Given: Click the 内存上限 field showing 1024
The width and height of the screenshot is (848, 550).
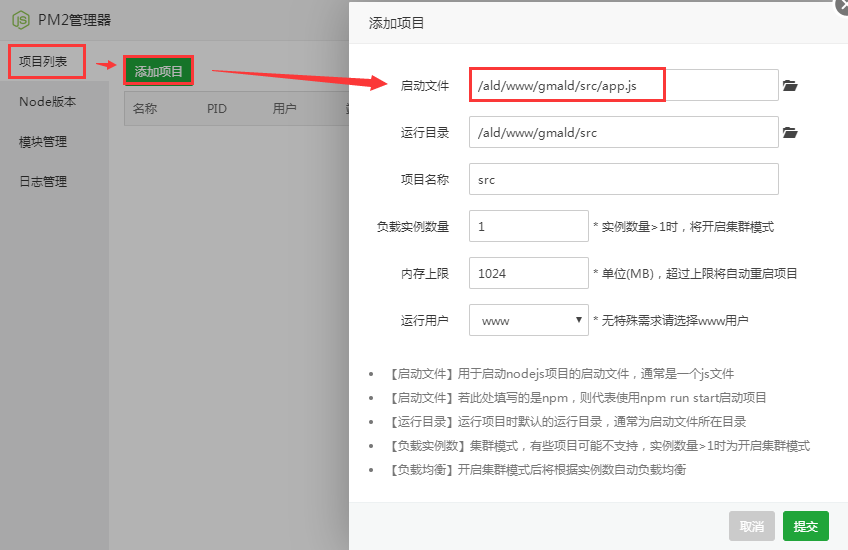Looking at the screenshot, I should coord(528,273).
